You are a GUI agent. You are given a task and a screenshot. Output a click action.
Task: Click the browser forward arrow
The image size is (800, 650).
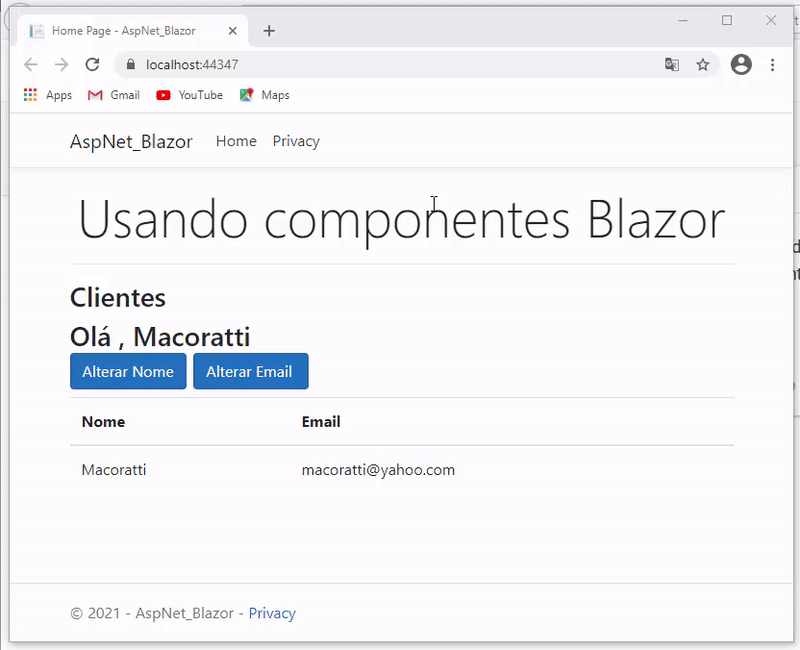pos(61,65)
